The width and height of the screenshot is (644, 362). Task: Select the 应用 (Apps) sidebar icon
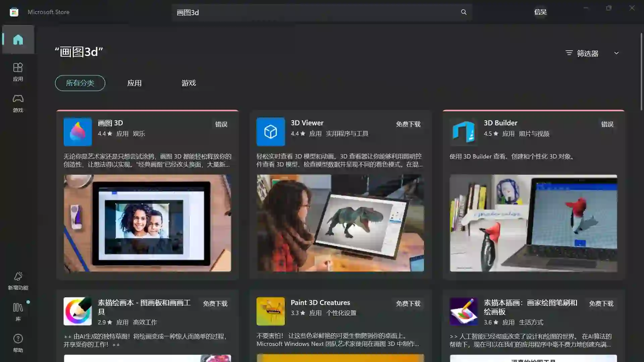point(18,71)
